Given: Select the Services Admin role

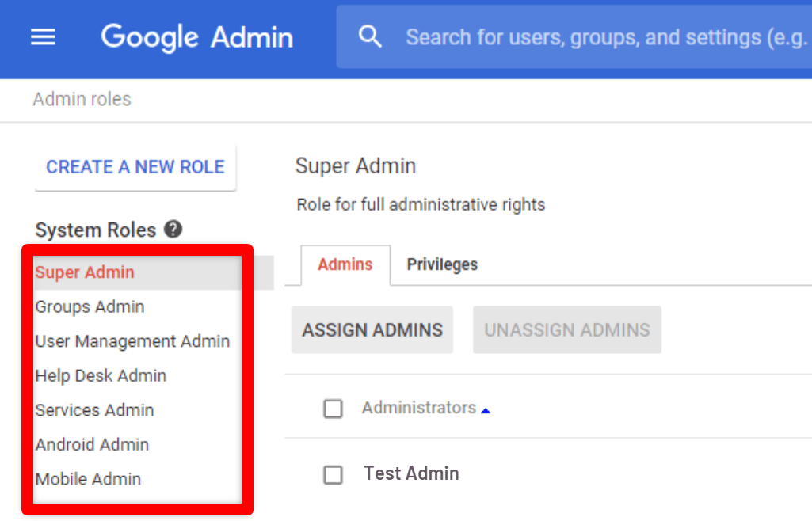Looking at the screenshot, I should (94, 410).
